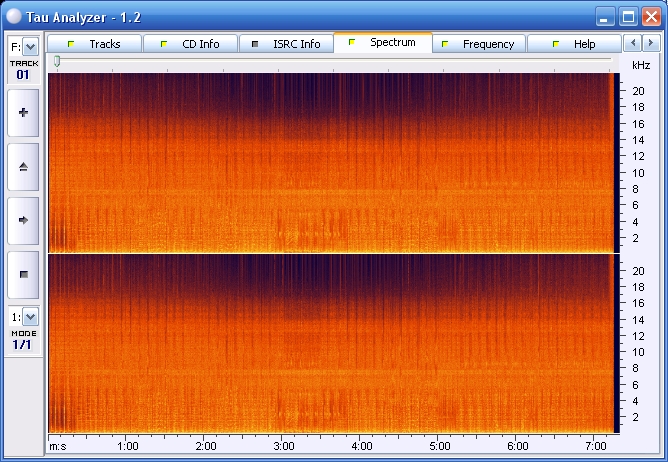This screenshot has width=668, height=462.
Task: Maximize the Tau Analyzer window
Action: click(x=628, y=15)
